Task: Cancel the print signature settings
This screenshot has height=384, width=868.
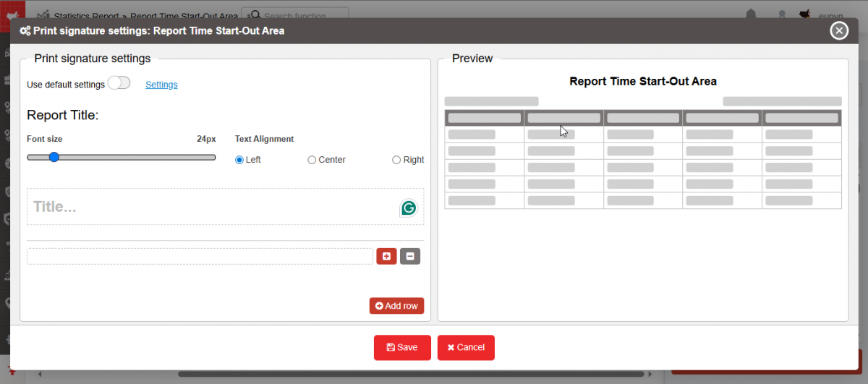Action: coord(466,347)
